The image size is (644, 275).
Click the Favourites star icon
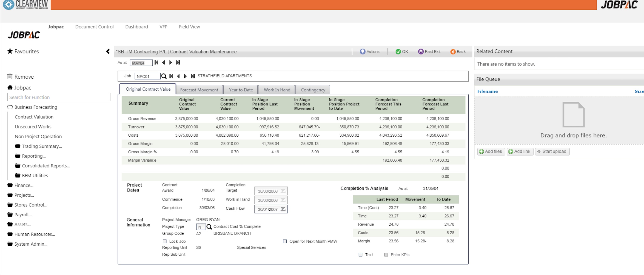pos(10,51)
